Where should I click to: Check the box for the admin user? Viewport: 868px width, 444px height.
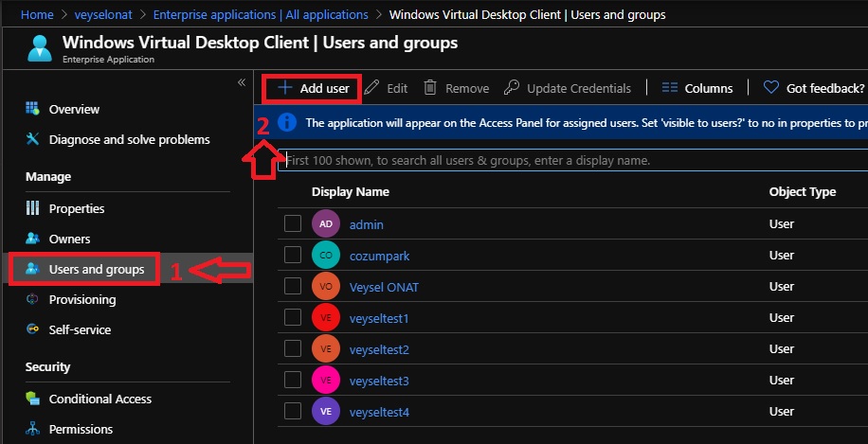coord(292,224)
